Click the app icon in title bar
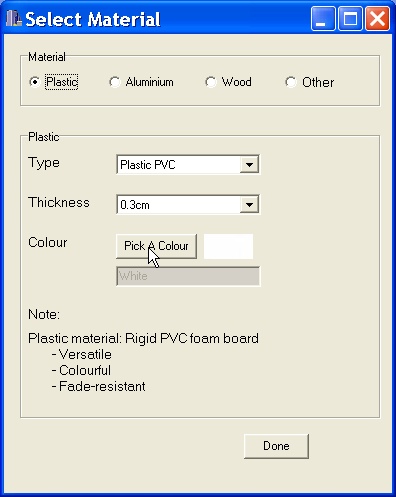This screenshot has height=497, width=396. (13, 19)
